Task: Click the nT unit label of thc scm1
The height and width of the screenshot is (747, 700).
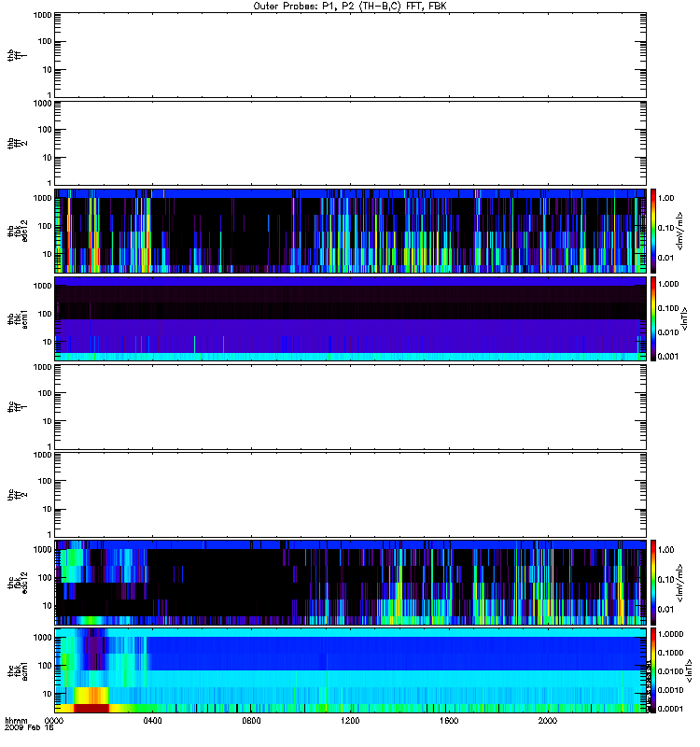Action: pos(688,671)
